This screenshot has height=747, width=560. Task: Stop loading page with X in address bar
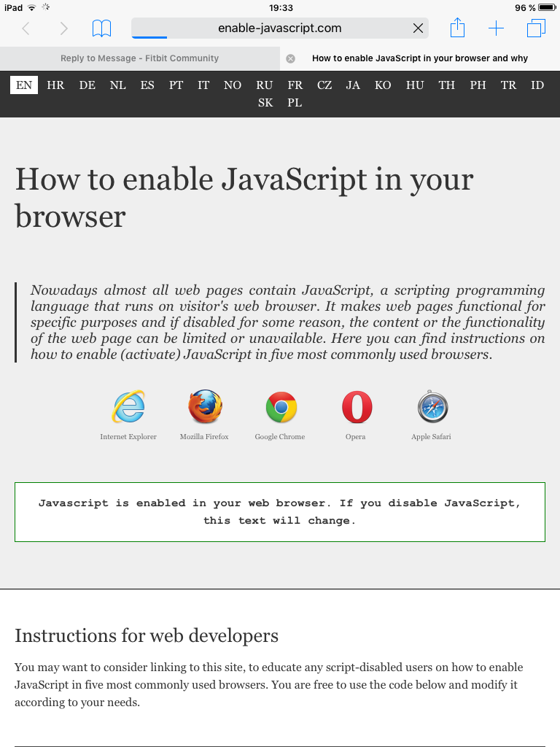point(418,28)
